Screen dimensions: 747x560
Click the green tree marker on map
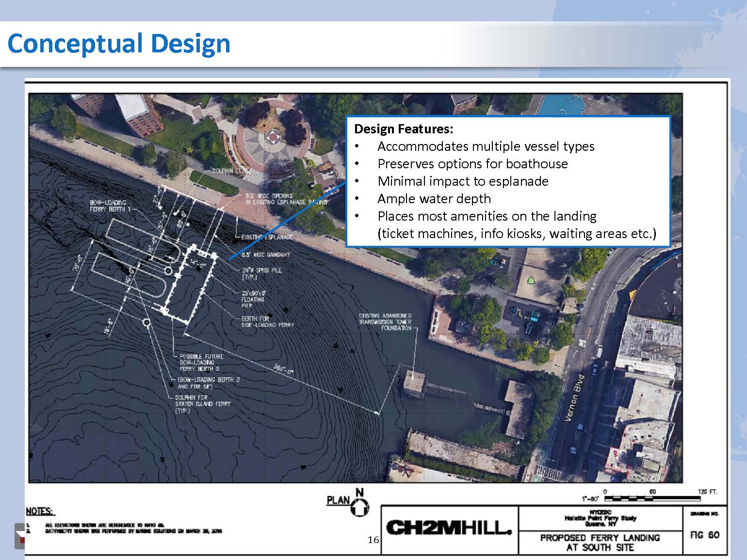click(532, 281)
